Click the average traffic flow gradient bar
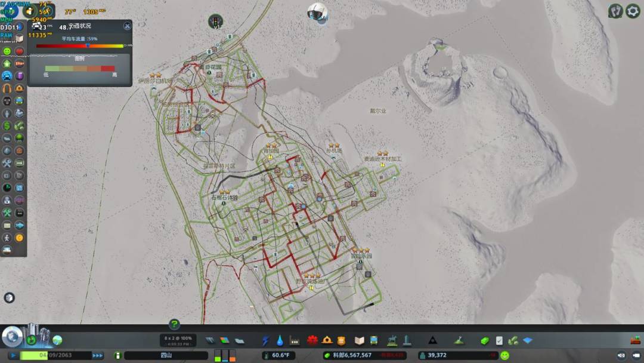Screen dimensions: 644x363 click(x=80, y=45)
